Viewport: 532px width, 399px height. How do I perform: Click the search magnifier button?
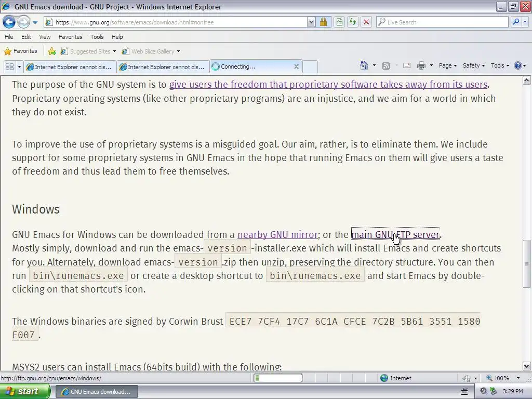pyautogui.click(x=516, y=22)
